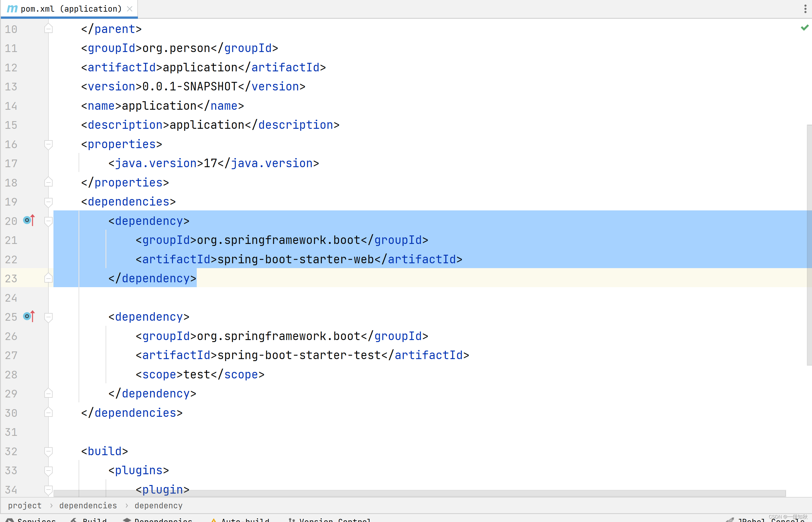812x522 pixels.
Task: Click the dependency breadcrumb
Action: point(158,506)
